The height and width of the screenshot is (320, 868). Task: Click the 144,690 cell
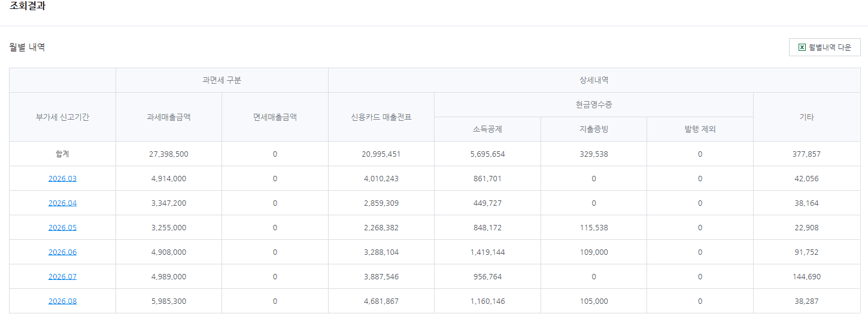806,276
